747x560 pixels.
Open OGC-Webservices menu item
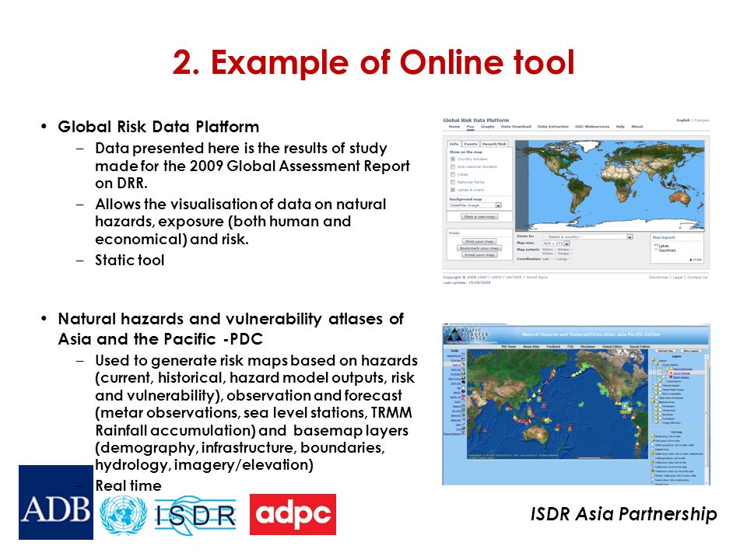click(x=592, y=127)
